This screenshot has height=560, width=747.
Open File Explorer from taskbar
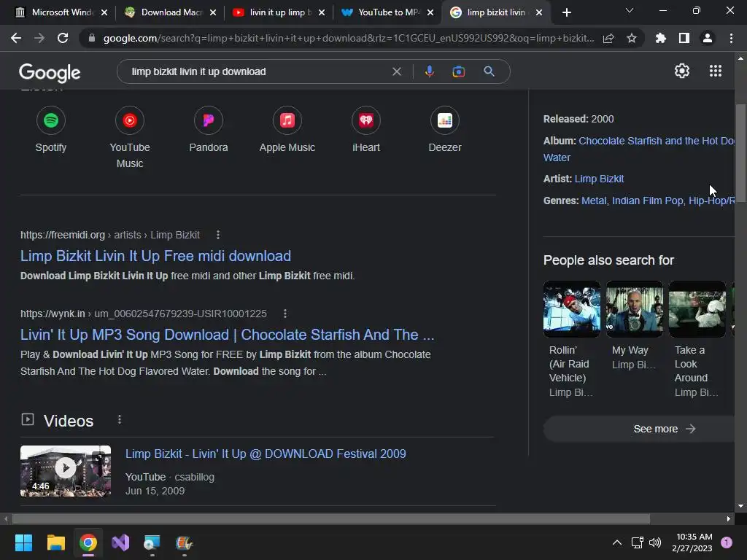point(55,542)
